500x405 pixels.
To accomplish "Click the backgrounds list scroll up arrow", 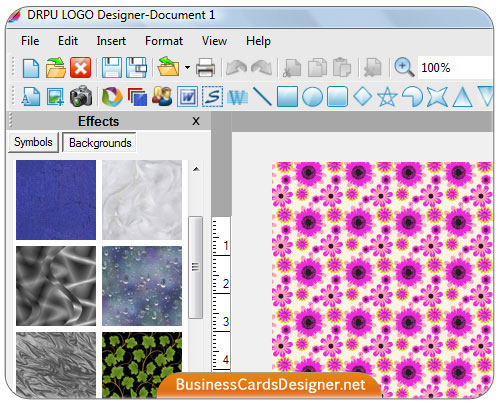I will pyautogui.click(x=196, y=169).
